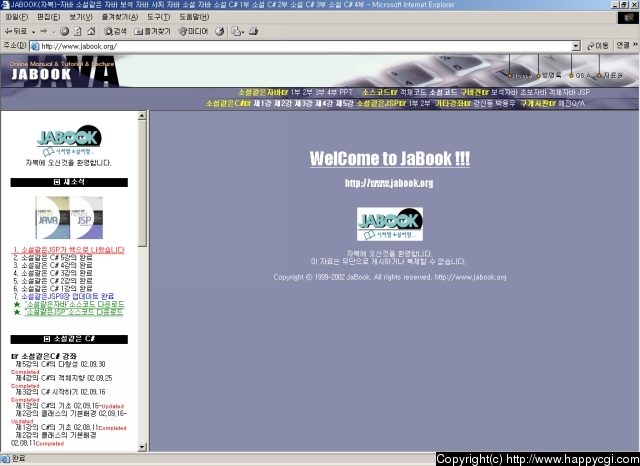
Task: Open the 기타강좌 navigation heading
Action: 453,104
